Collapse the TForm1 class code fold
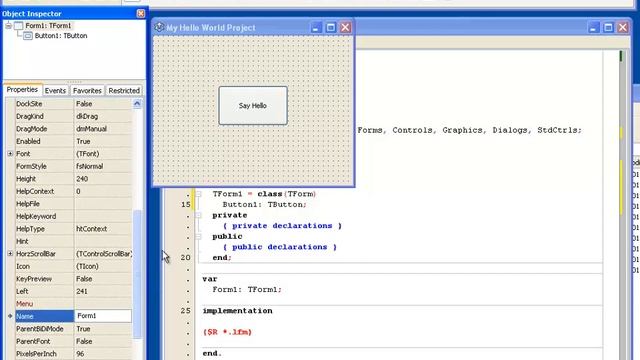The width and height of the screenshot is (640, 360). (198, 194)
